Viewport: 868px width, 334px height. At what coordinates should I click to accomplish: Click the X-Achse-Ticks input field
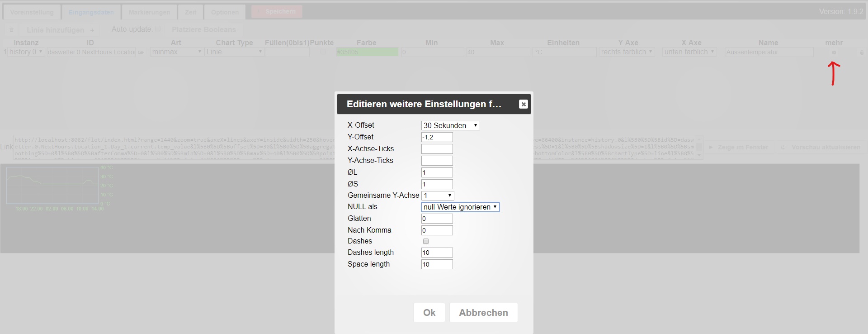(437, 149)
